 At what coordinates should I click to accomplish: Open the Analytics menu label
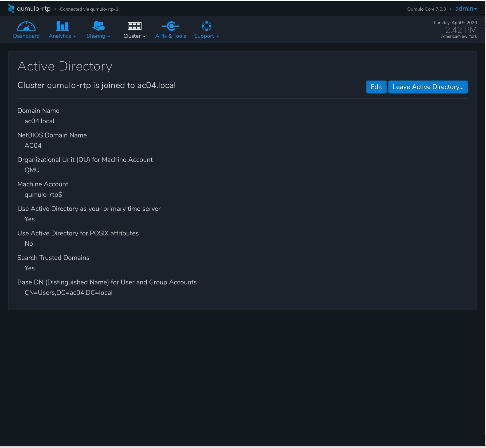coord(60,36)
